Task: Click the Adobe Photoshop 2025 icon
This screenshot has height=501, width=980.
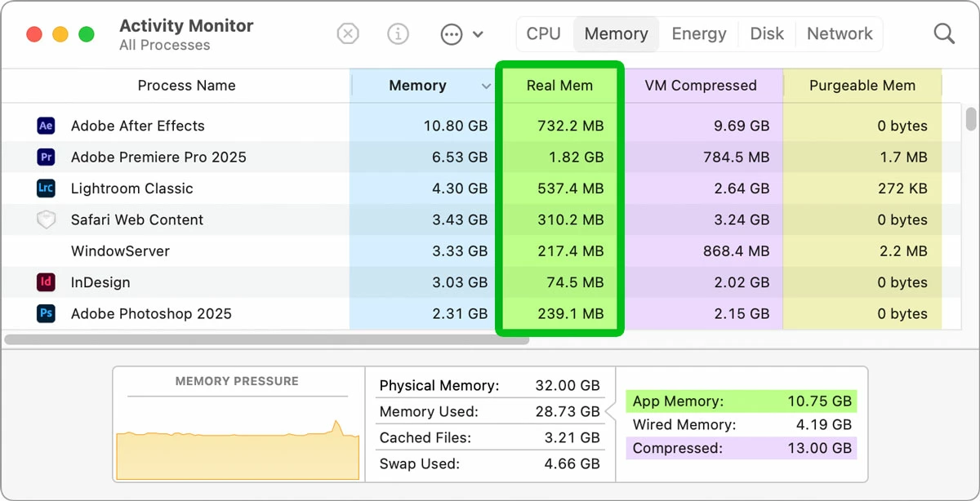Action: pos(46,313)
